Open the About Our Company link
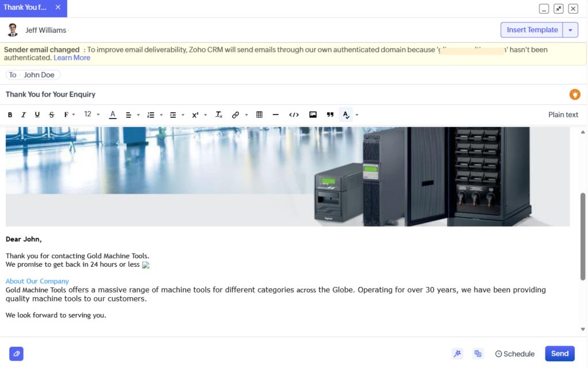588x368 pixels. pos(37,281)
